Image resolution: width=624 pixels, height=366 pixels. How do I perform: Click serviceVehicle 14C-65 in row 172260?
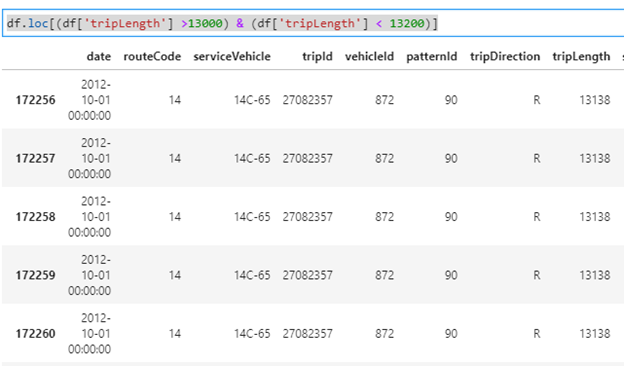click(x=252, y=333)
